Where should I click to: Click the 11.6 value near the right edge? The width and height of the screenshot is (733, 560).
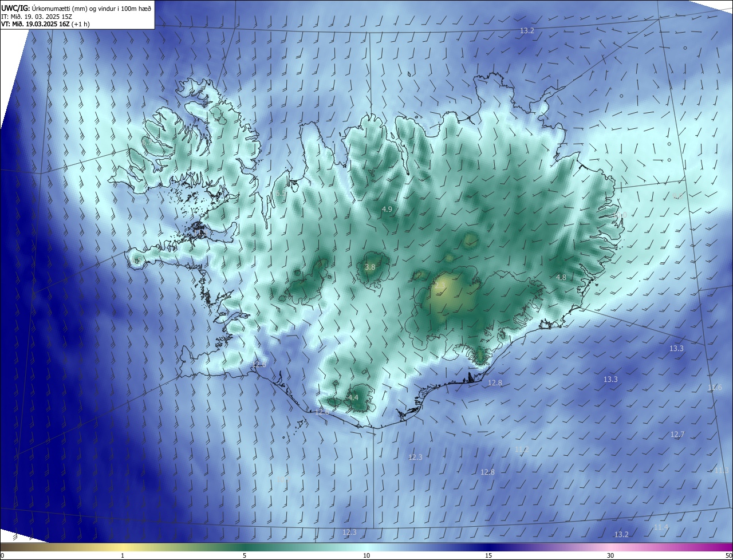[715, 388]
